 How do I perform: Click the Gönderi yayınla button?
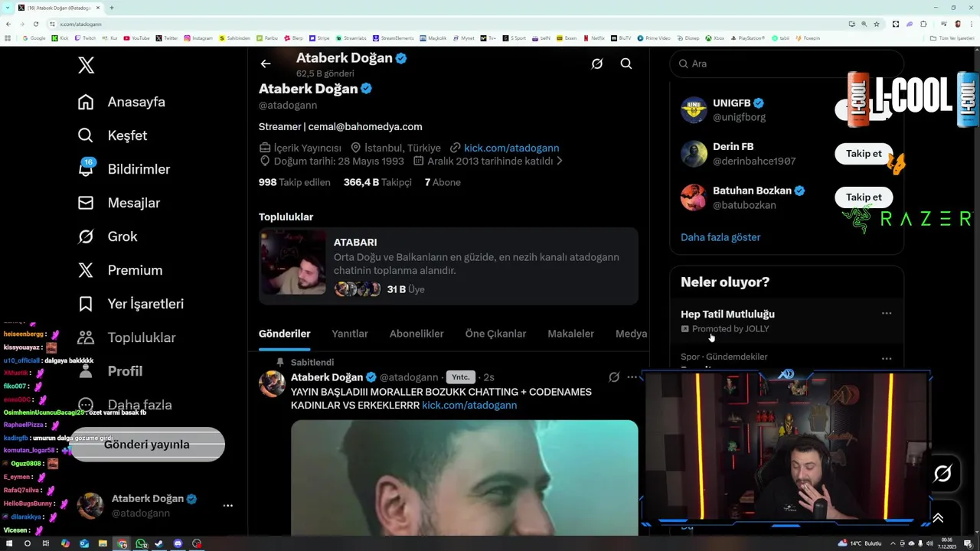(147, 445)
